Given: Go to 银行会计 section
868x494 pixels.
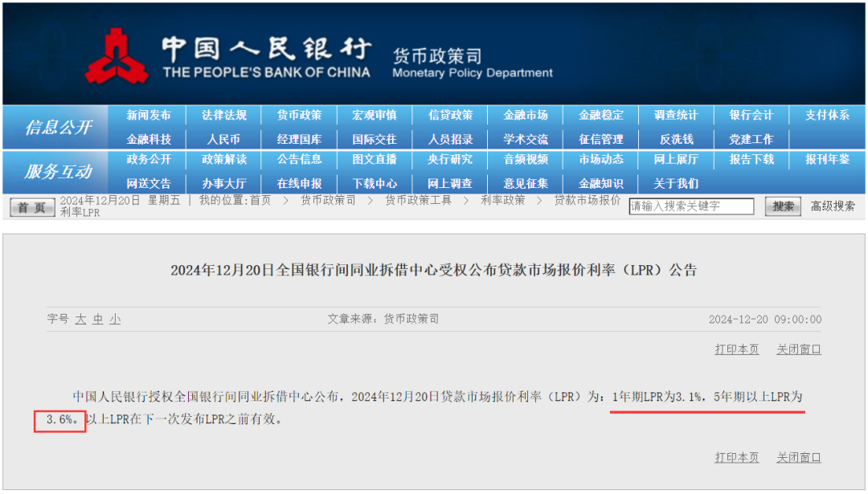Looking at the screenshot, I should tap(751, 115).
